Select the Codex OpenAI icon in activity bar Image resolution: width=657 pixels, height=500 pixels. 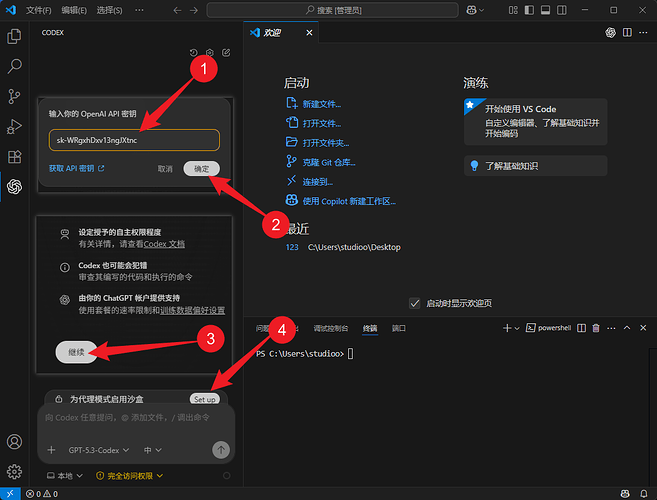[x=14, y=187]
